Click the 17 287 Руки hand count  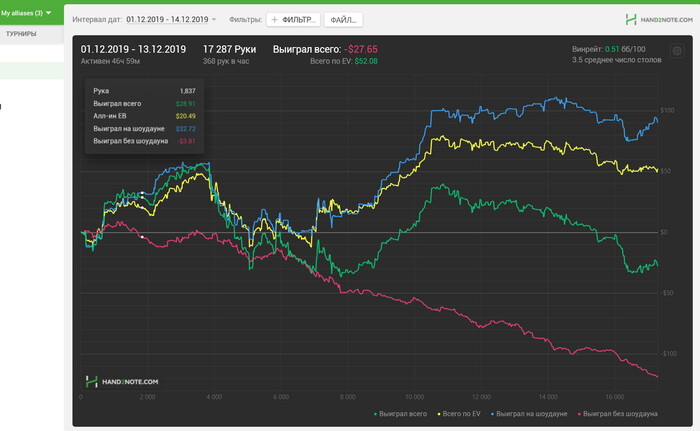(229, 49)
